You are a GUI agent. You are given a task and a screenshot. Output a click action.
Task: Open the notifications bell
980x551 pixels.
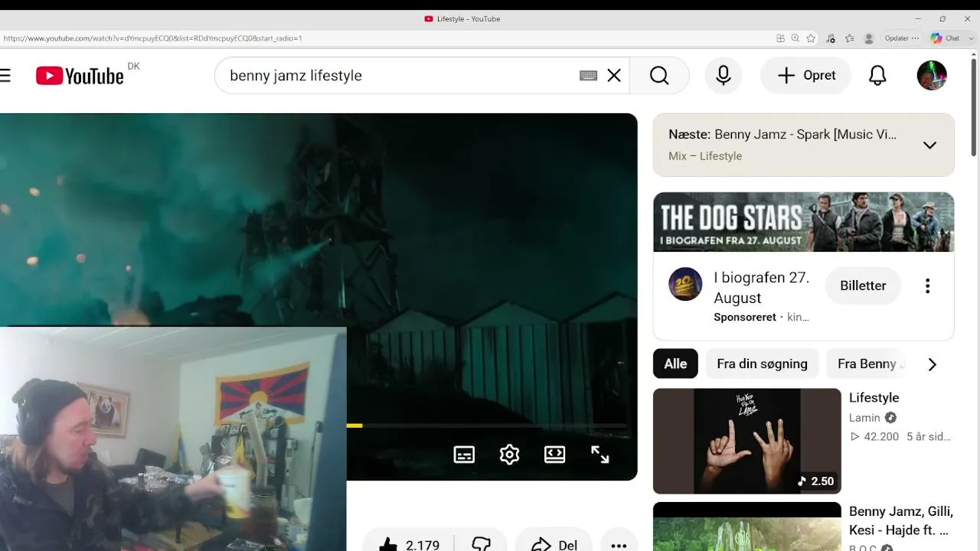tap(877, 76)
